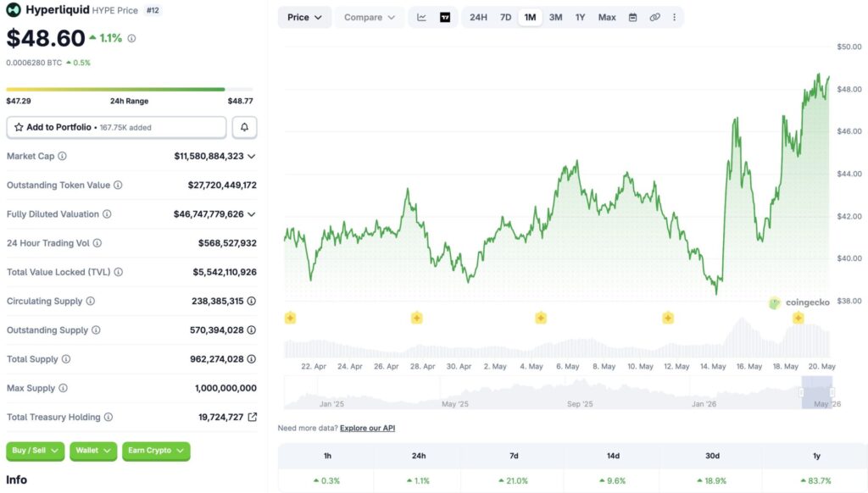Open the chart three-dot options menu
The image size is (868, 493).
point(674,17)
